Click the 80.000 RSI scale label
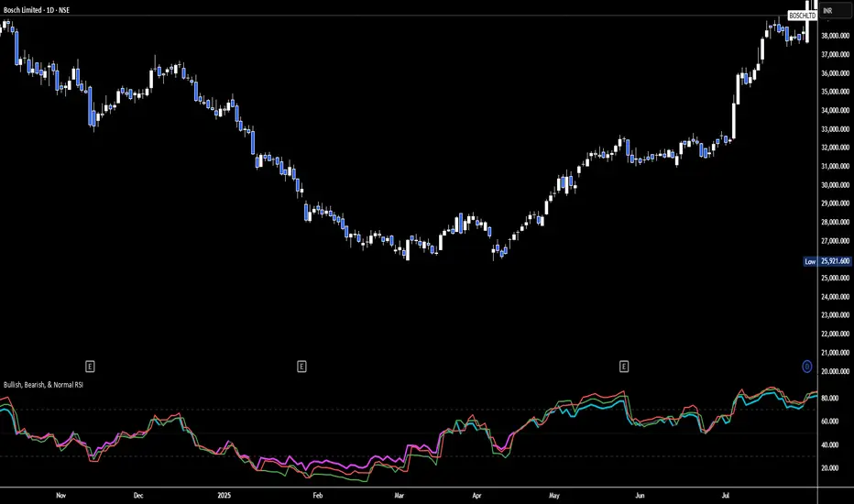 pos(830,399)
